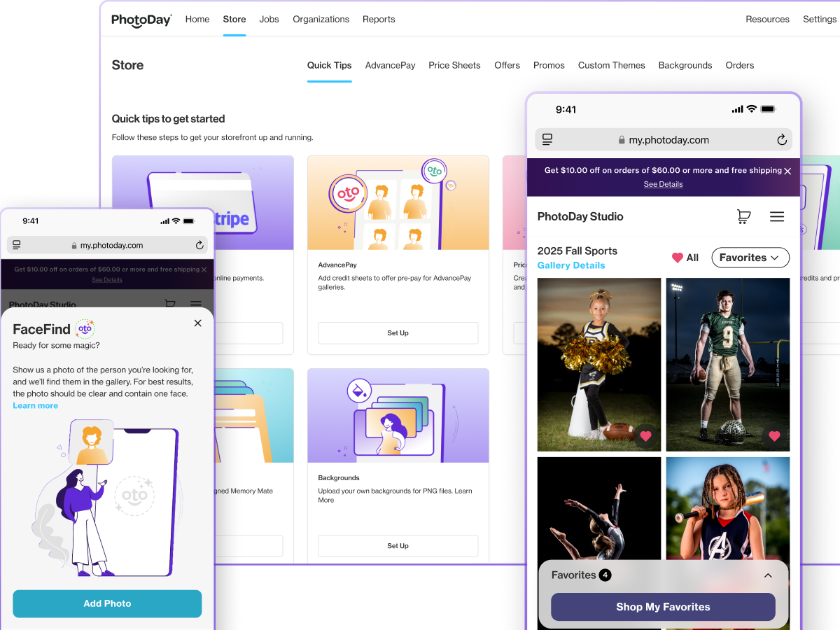Select the Custom Themes tab
The height and width of the screenshot is (630, 840).
(x=611, y=65)
